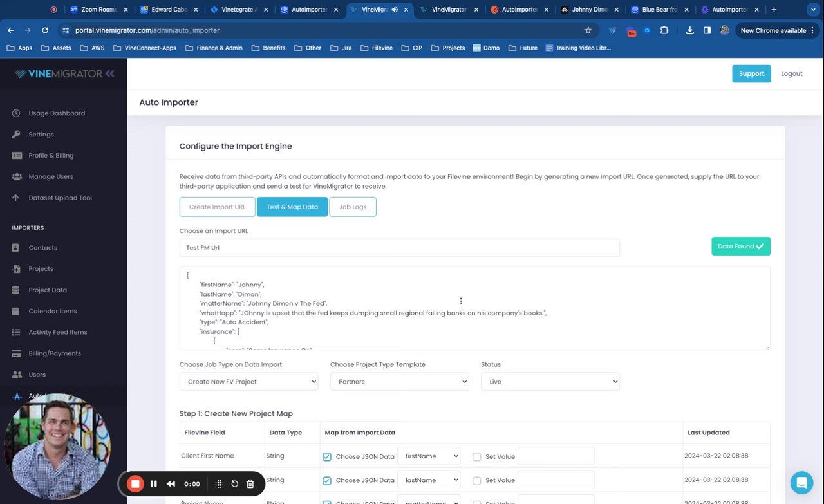Screen dimensions: 824x504
Task: Restart the recording with the circular arrow
Action: coord(235,484)
